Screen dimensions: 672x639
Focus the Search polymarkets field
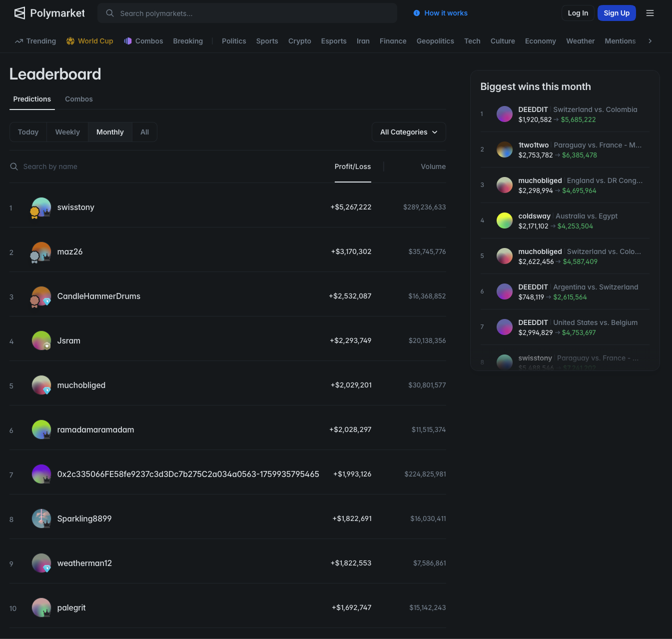click(x=247, y=13)
